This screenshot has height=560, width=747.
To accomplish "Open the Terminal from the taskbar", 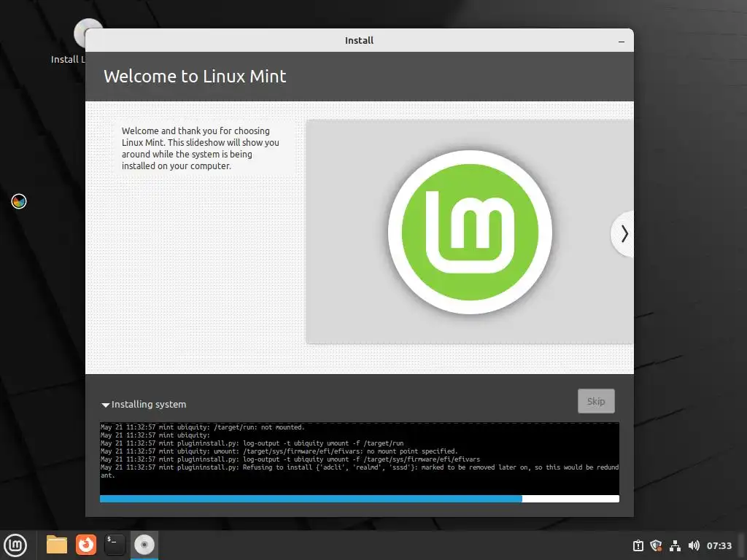I will pos(115,545).
